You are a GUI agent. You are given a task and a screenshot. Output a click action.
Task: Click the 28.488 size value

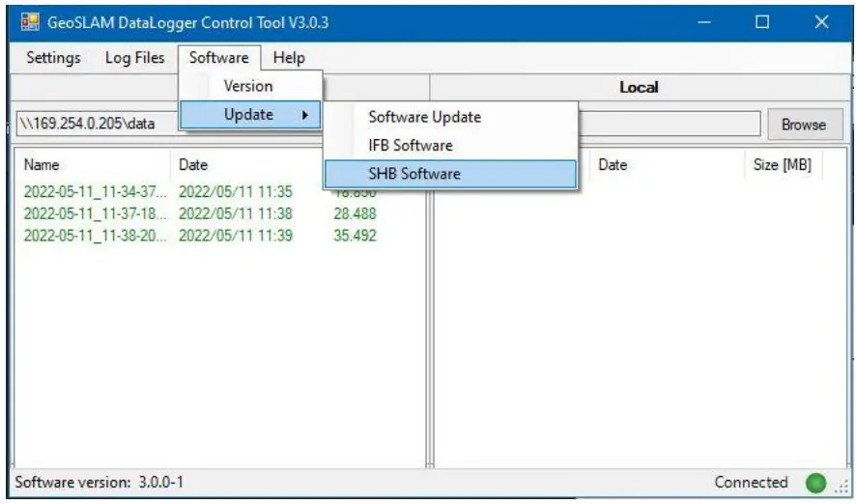(355, 213)
